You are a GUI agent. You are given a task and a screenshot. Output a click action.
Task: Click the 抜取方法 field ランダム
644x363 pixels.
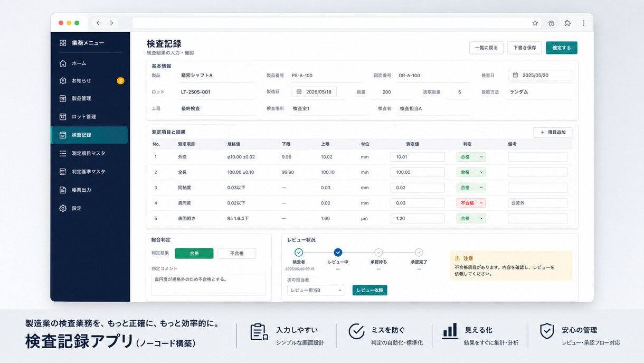click(x=539, y=92)
